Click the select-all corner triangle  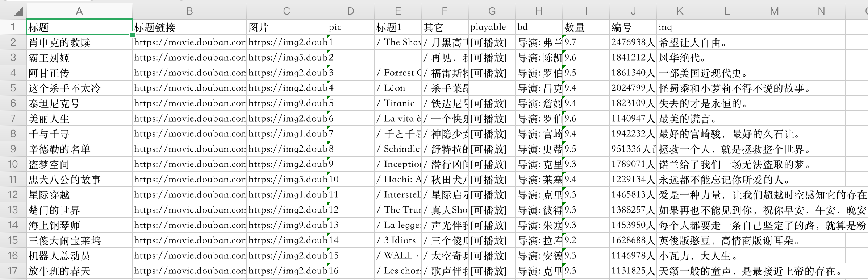[19, 12]
